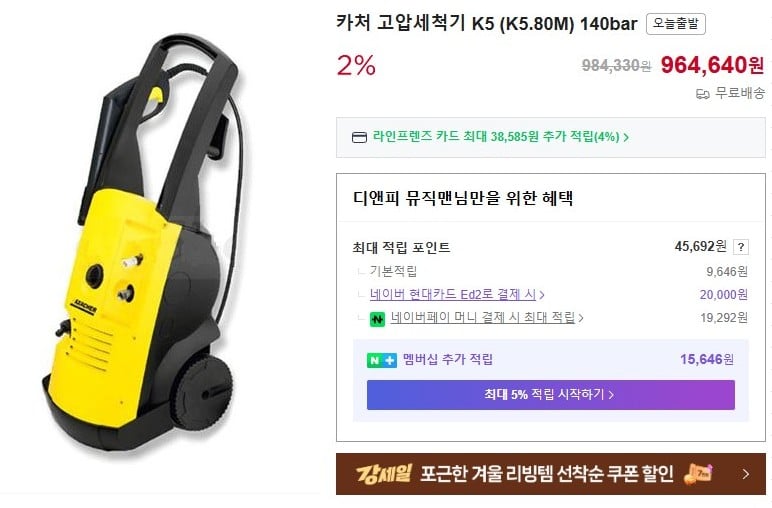Click the N+ membership badge icon
This screenshot has width=772, height=508.
click(x=382, y=360)
